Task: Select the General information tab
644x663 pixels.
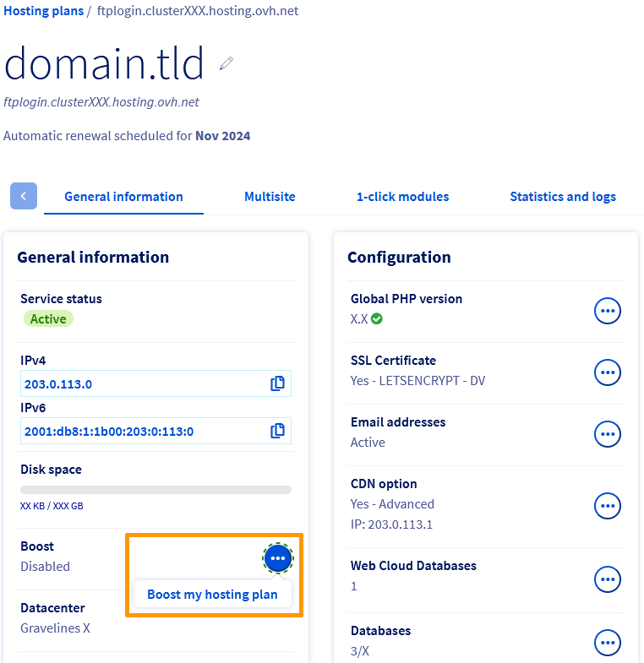Action: [x=123, y=197]
